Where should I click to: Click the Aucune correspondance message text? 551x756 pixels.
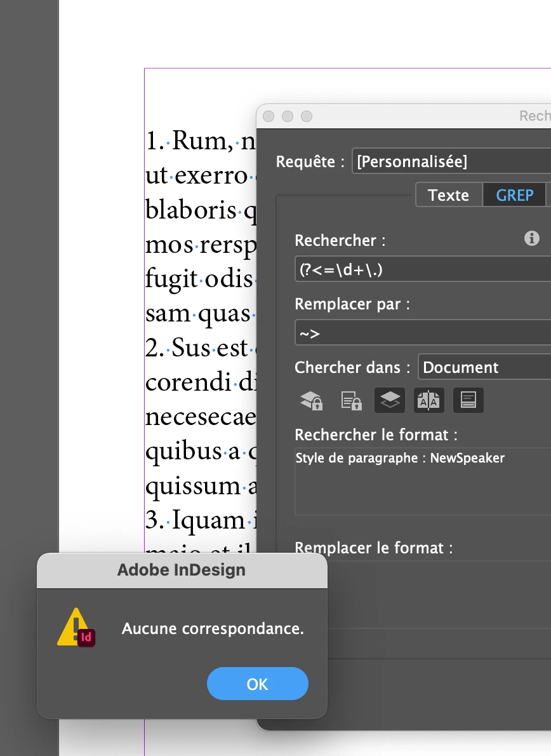[213, 629]
